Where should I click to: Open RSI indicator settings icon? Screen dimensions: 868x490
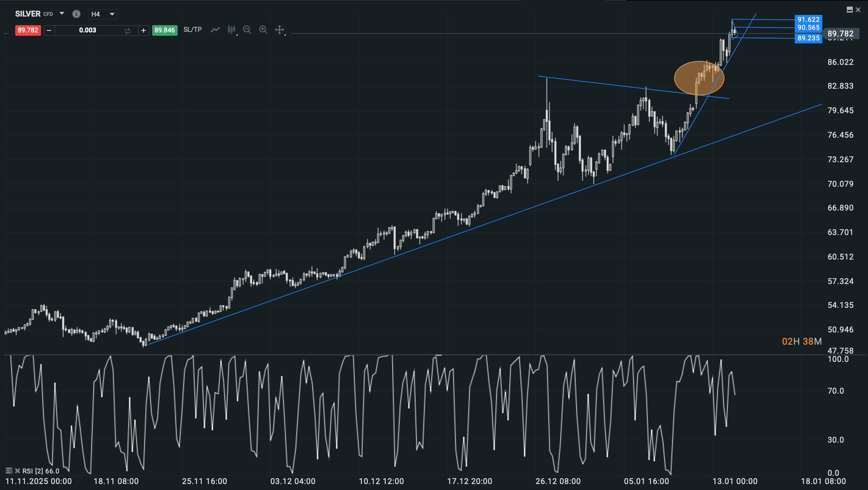click(9, 470)
